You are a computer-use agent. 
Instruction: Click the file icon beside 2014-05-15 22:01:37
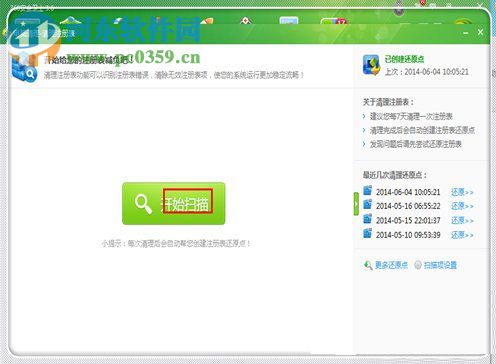[x=367, y=219]
